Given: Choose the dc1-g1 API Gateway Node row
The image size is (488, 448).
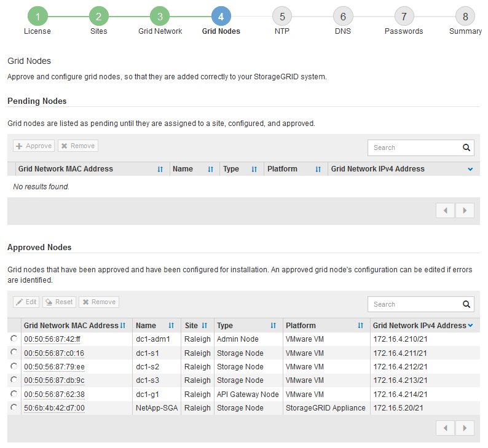Looking at the screenshot, I should [x=14, y=394].
